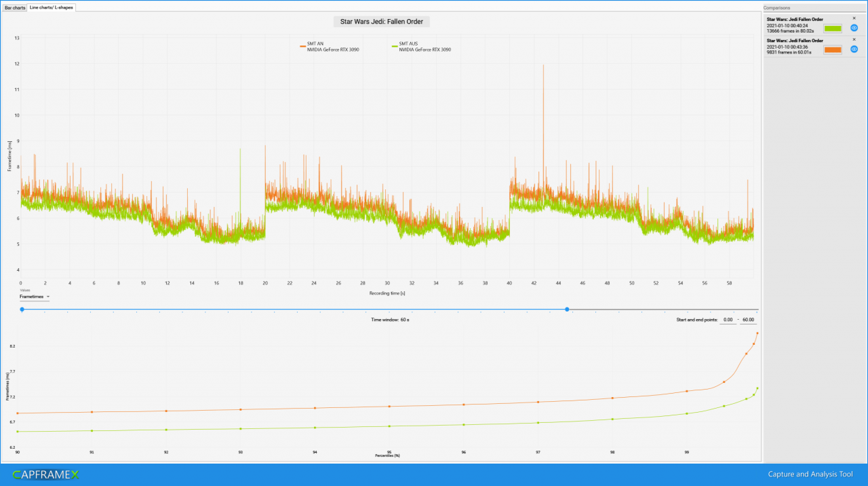Click the SMT AUS legend entry
This screenshot has width=868, height=486.
click(422, 47)
